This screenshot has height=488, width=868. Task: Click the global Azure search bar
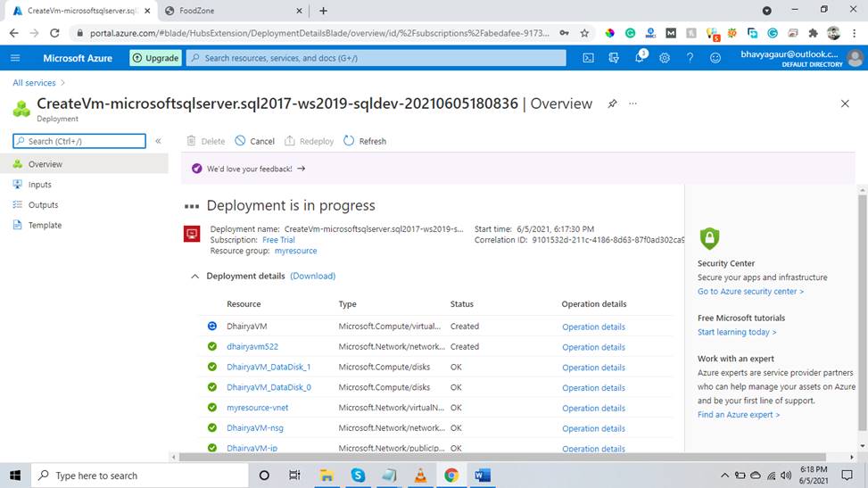376,58
